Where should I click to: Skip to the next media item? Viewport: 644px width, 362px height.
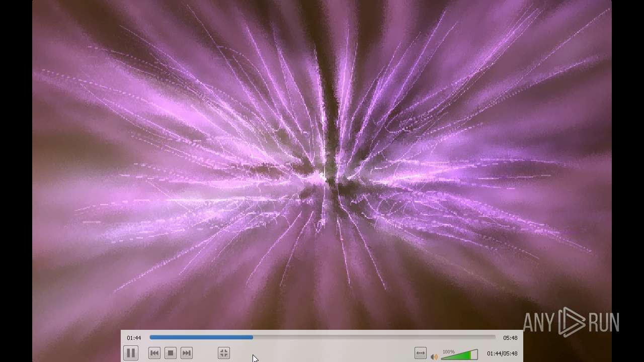[187, 353]
